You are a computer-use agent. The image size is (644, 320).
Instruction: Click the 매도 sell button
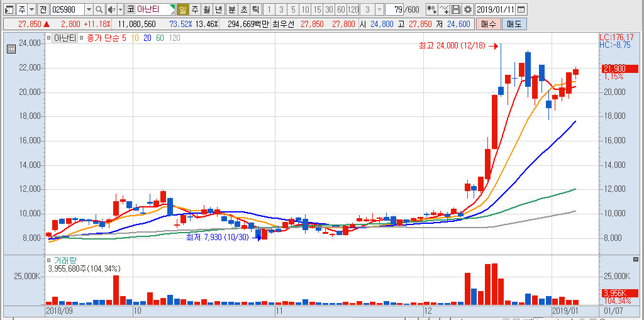coord(514,25)
